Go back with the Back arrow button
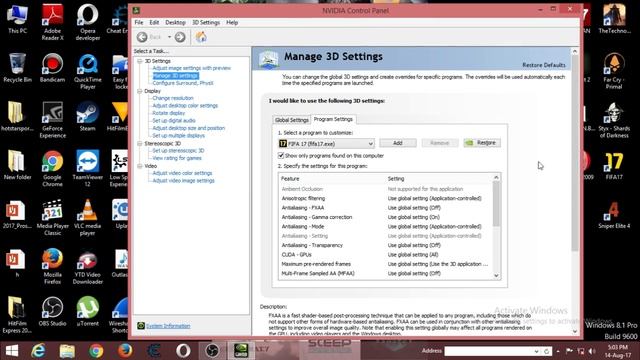Screen dimensions: 640x360 point(142,37)
